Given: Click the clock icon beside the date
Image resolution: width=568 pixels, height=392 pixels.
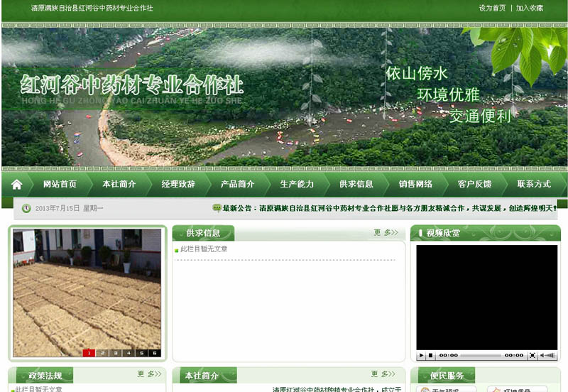Looking at the screenshot, I should pos(26,208).
